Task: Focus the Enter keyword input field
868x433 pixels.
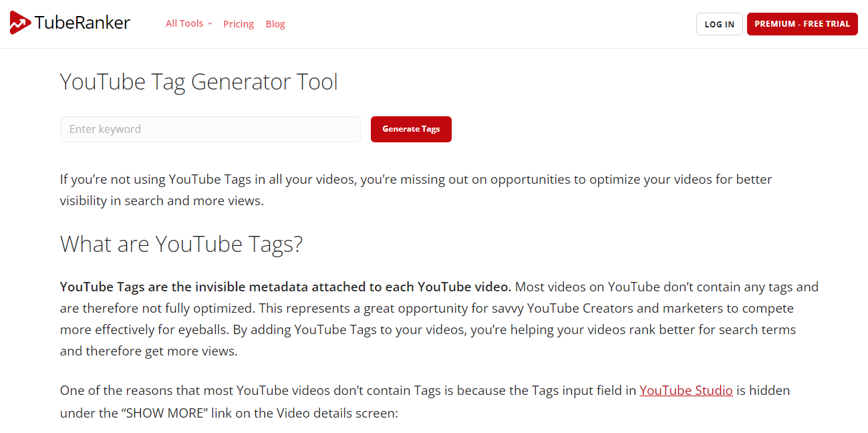Action: pyautogui.click(x=210, y=129)
